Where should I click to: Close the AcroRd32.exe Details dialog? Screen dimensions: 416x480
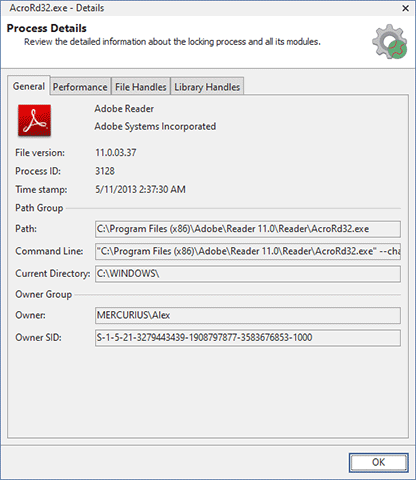point(406,8)
